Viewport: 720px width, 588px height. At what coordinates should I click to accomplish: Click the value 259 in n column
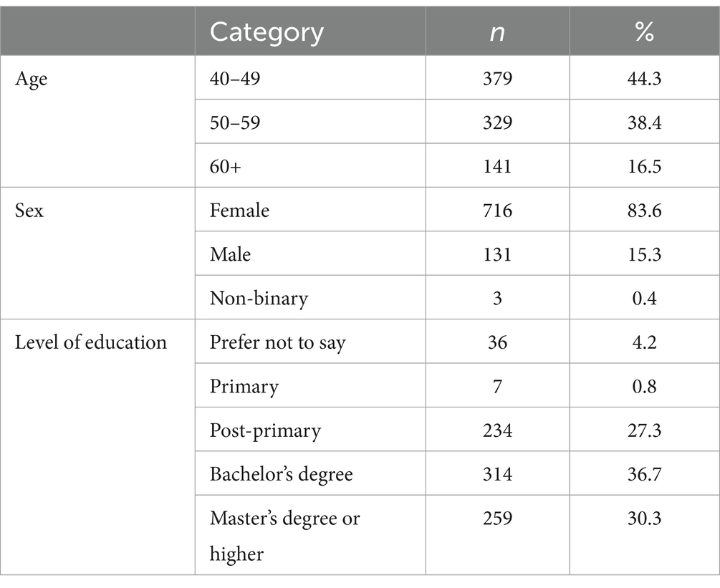497,519
